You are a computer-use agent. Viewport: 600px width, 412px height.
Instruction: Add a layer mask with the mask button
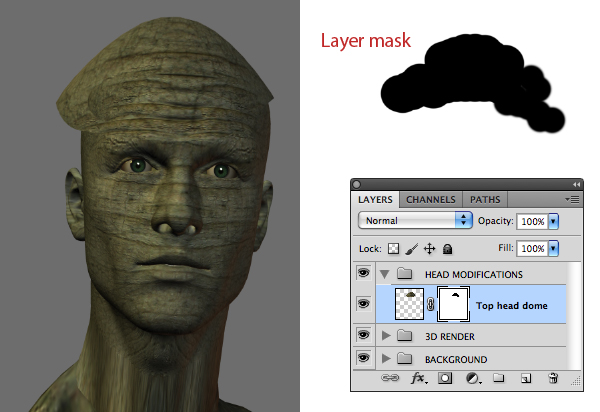coord(445,378)
